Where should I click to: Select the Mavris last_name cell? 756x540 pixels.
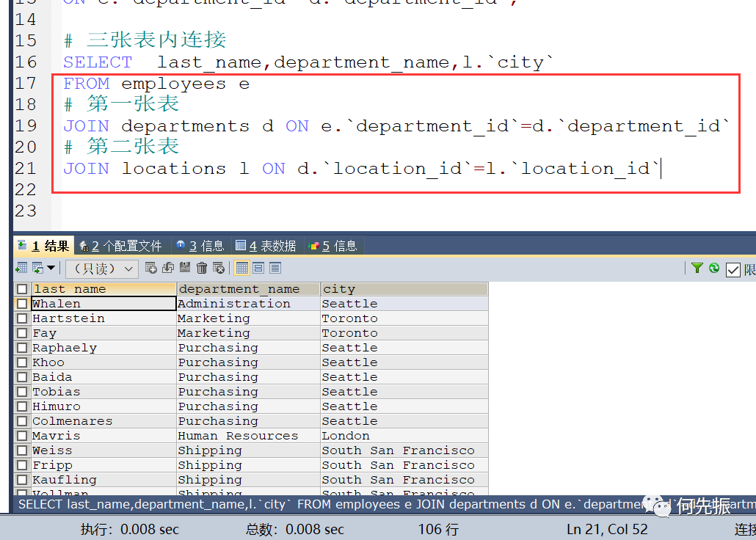[x=103, y=436]
